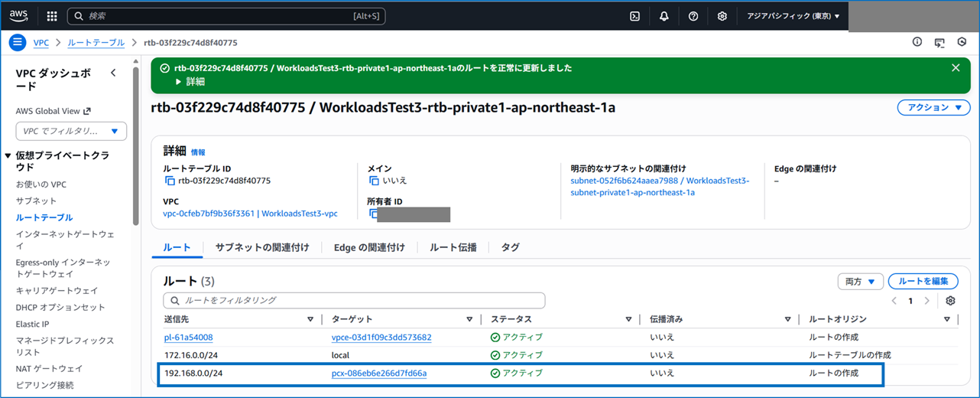Sort by the 送信先 column arrow
This screenshot has height=398, width=980.
point(310,319)
